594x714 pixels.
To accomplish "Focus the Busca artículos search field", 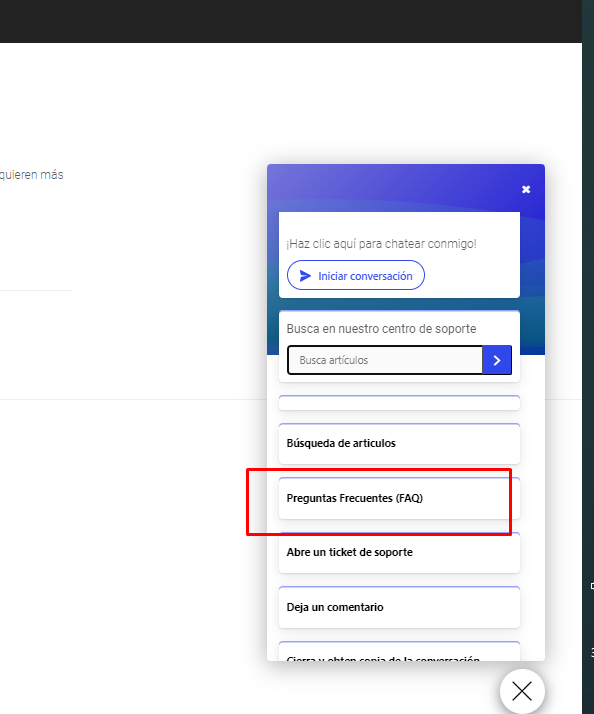I will (x=385, y=360).
